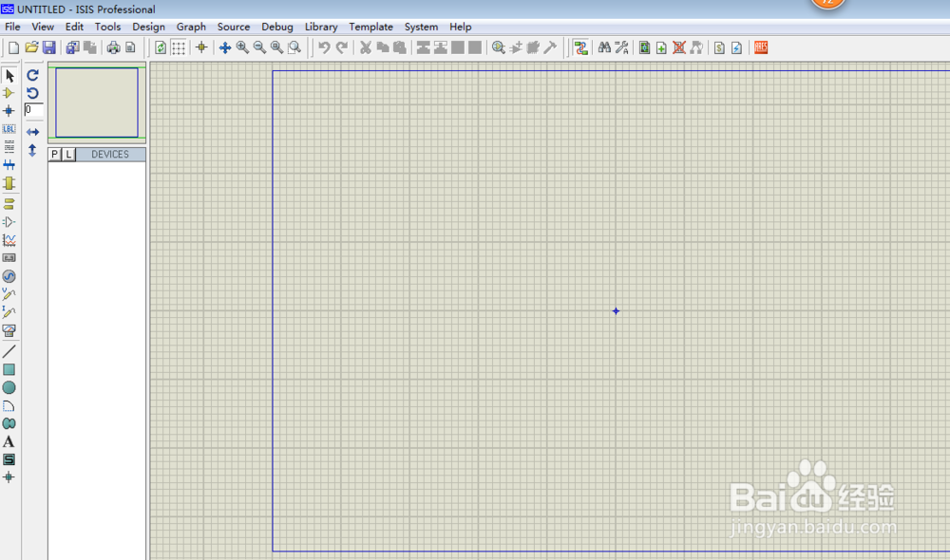This screenshot has height=560, width=950.
Task: Select the 2D Line graphics tool
Action: pyautogui.click(x=9, y=351)
